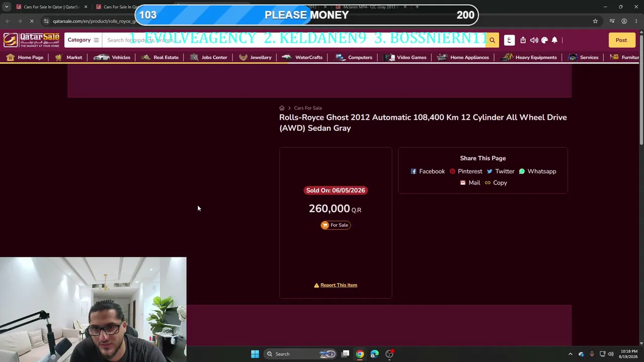644x362 pixels.
Task: Open the Heavy Equipments category
Action: point(529,57)
